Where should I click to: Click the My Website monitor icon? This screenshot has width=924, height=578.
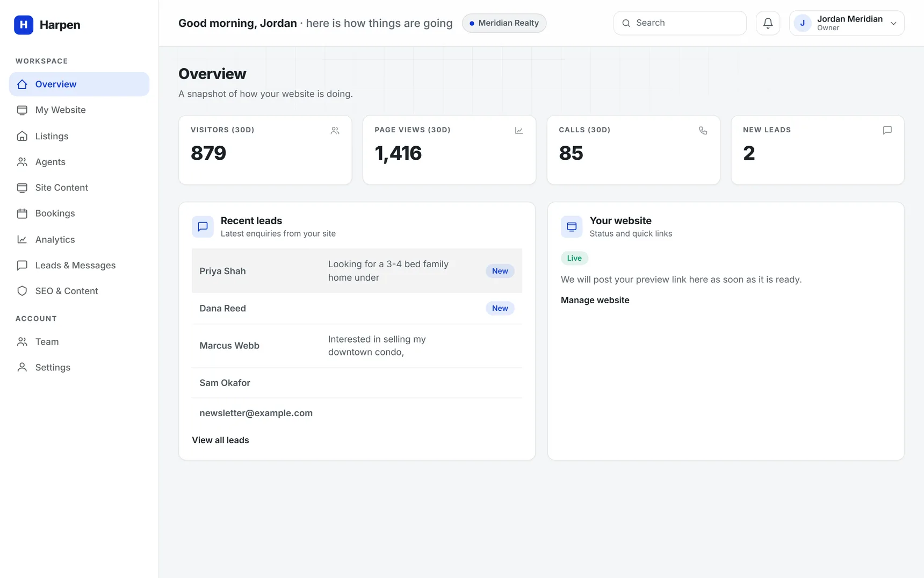pyautogui.click(x=22, y=110)
